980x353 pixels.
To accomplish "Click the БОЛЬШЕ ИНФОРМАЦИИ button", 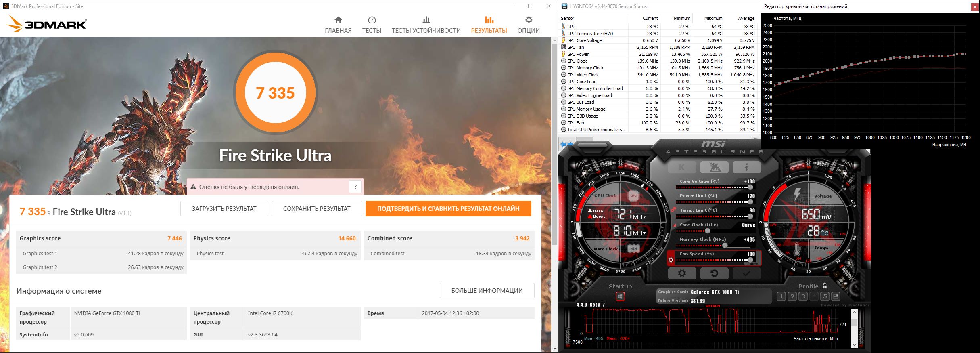I will tap(487, 290).
